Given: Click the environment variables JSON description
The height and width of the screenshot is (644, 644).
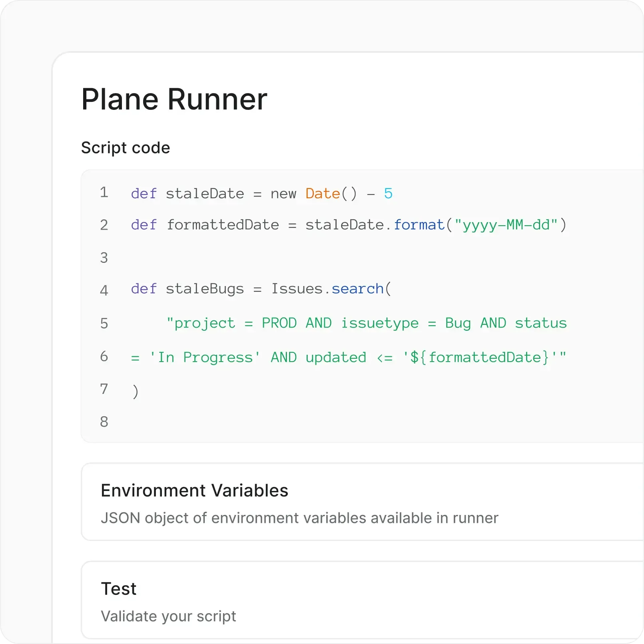Looking at the screenshot, I should (300, 518).
